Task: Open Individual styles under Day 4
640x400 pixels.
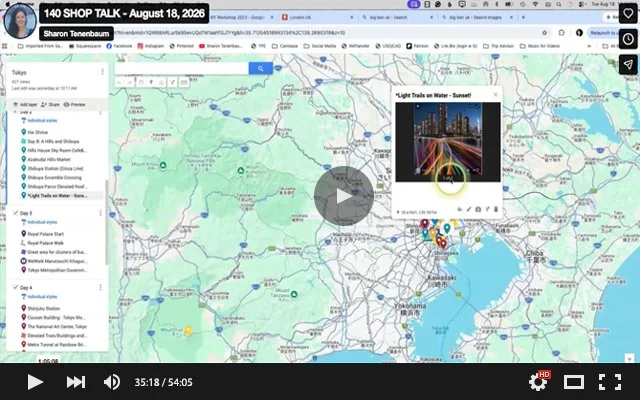Action: (x=42, y=297)
